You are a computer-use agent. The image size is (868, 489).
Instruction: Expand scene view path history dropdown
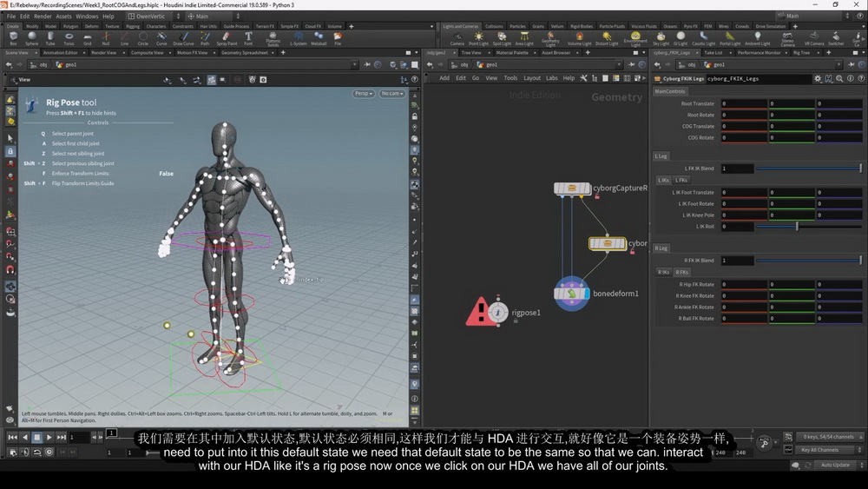(354, 65)
